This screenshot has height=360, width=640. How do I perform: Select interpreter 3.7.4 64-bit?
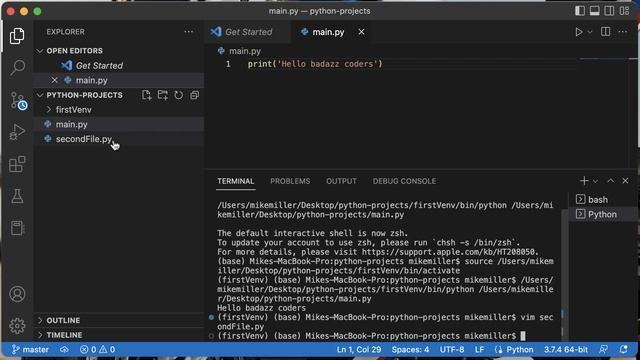pyautogui.click(x=566, y=349)
